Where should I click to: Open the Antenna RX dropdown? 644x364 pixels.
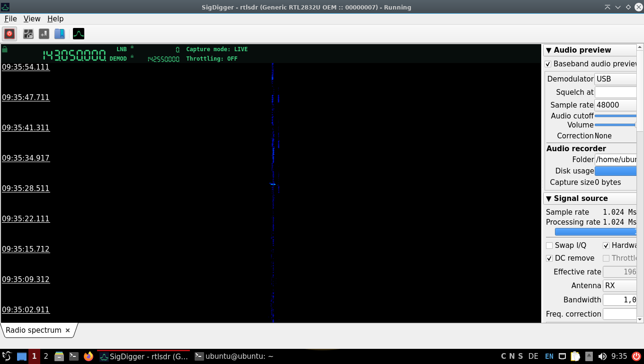pyautogui.click(x=620, y=286)
